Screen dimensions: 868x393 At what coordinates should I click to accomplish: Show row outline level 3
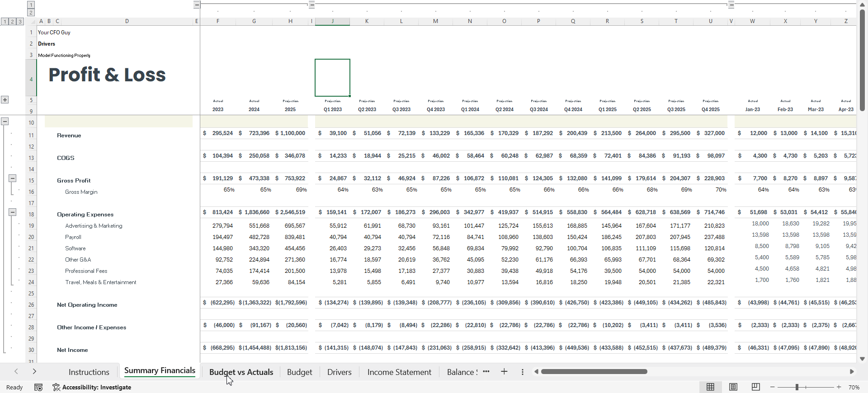pyautogui.click(x=20, y=21)
